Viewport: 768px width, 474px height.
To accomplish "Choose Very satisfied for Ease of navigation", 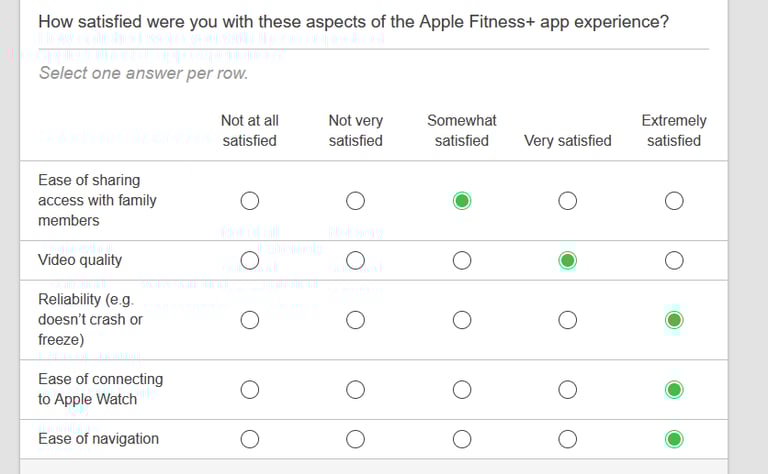I will (x=568, y=439).
